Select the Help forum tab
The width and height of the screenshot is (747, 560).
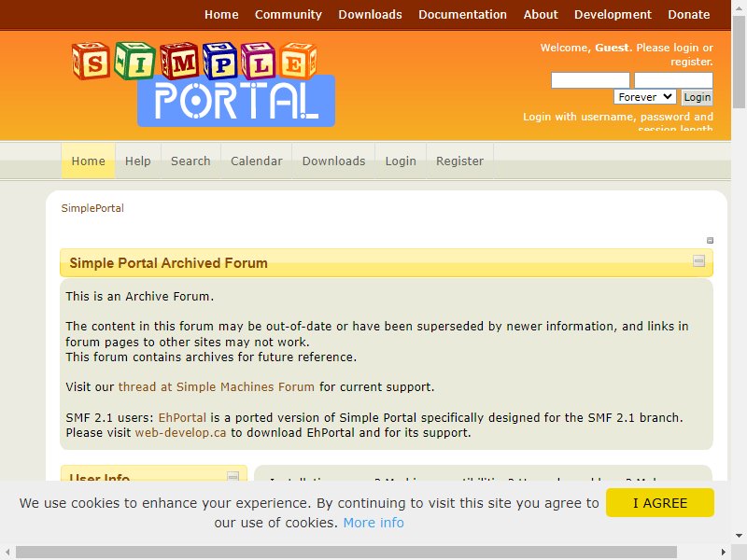[137, 161]
